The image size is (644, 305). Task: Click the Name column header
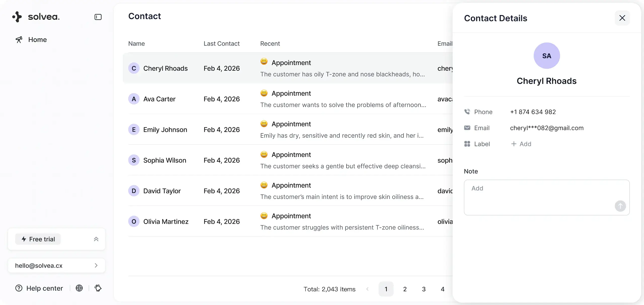[x=137, y=43]
